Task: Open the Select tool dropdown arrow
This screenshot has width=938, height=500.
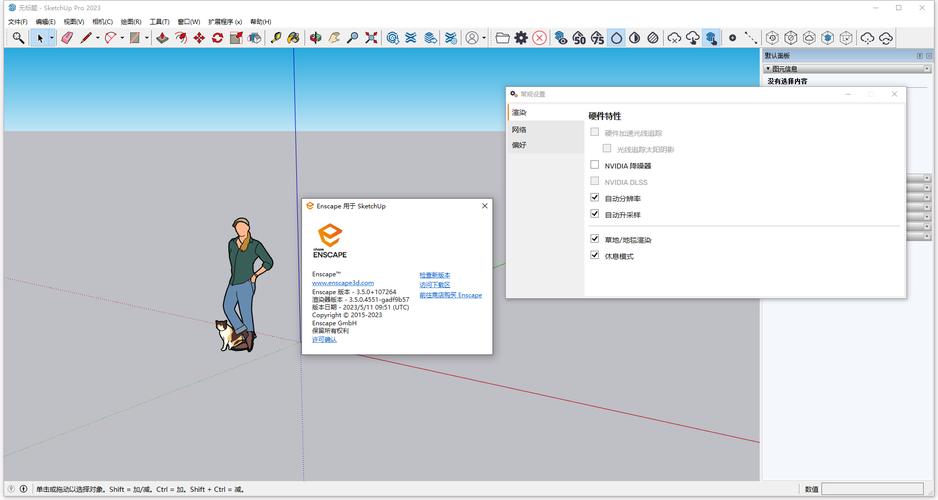Action: pos(51,38)
